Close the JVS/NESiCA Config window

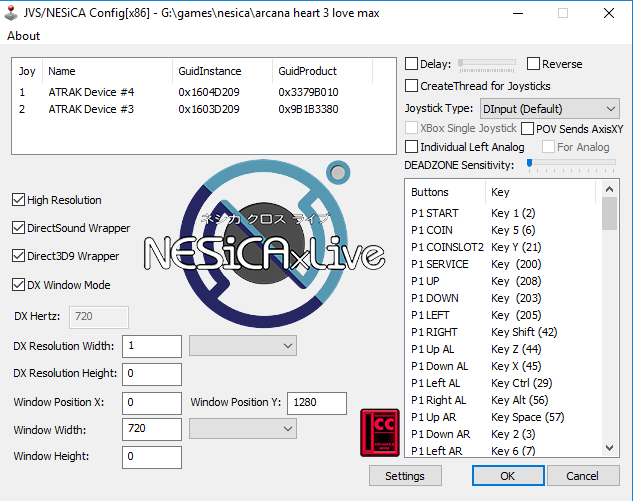[x=609, y=13]
